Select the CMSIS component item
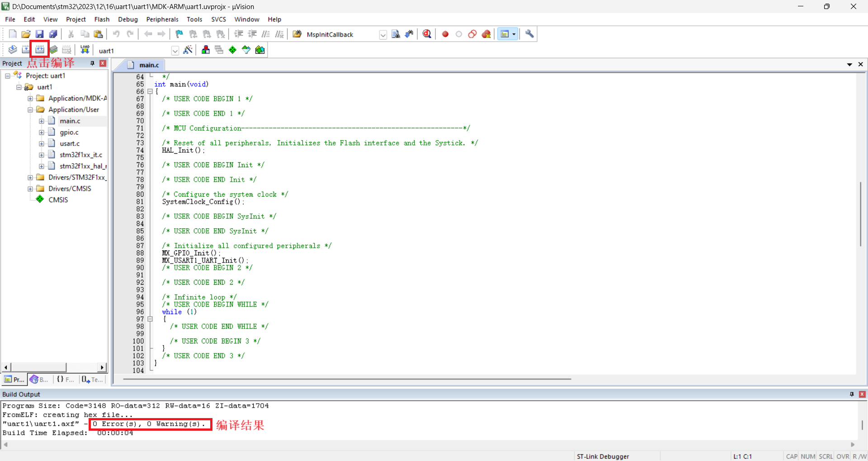This screenshot has width=868, height=461. coord(58,200)
